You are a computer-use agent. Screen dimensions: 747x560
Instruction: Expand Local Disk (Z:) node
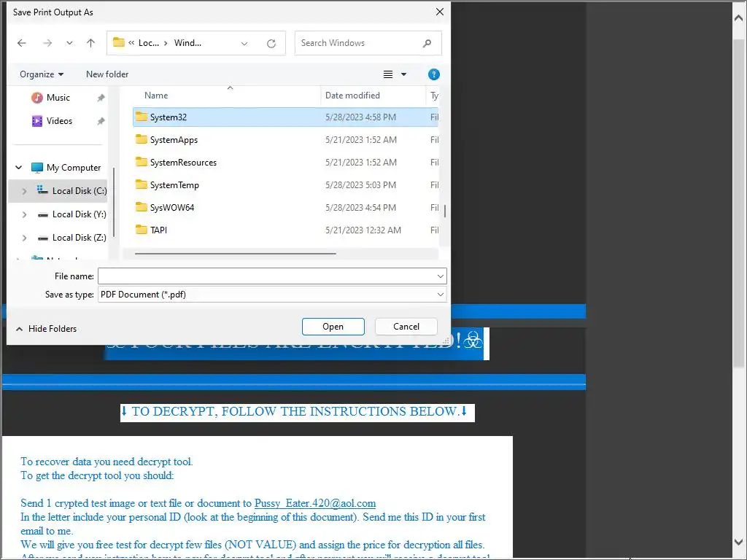coord(24,238)
